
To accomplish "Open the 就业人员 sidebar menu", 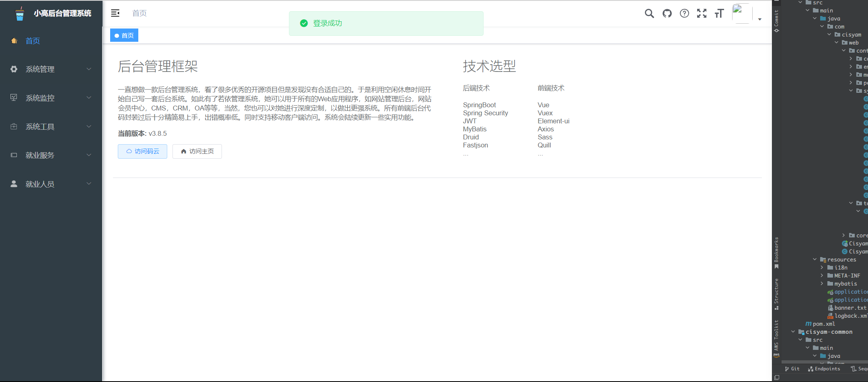I will coord(51,184).
